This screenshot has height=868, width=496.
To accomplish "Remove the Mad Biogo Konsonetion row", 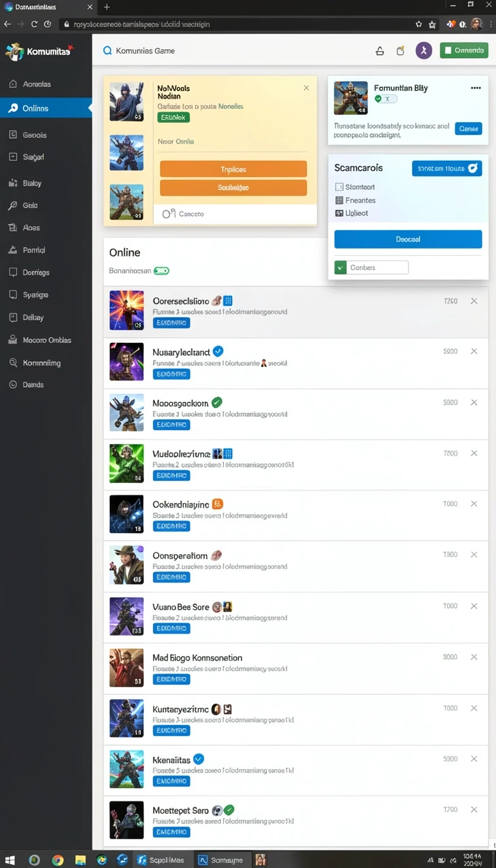I will pos(474,657).
